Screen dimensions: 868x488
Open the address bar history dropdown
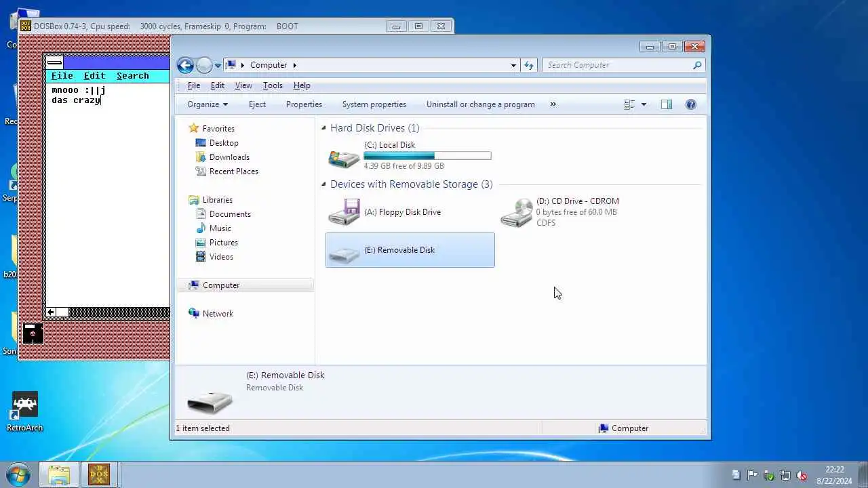[x=513, y=65]
